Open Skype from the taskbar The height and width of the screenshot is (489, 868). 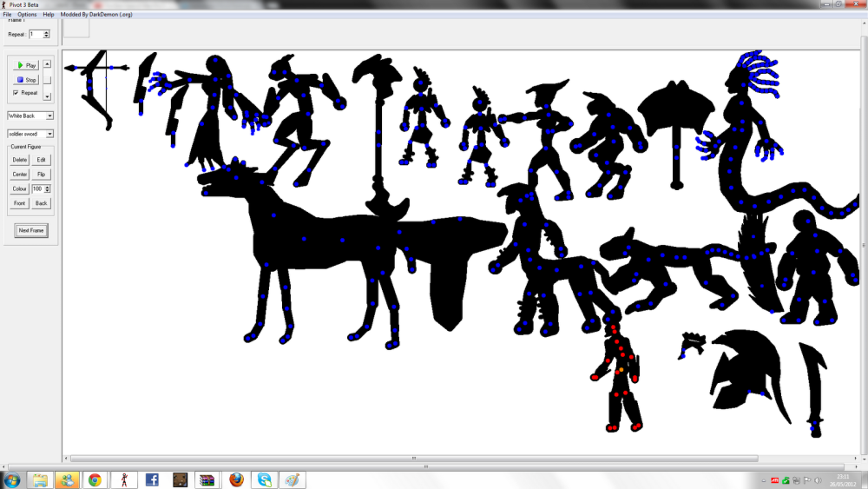pyautogui.click(x=265, y=480)
